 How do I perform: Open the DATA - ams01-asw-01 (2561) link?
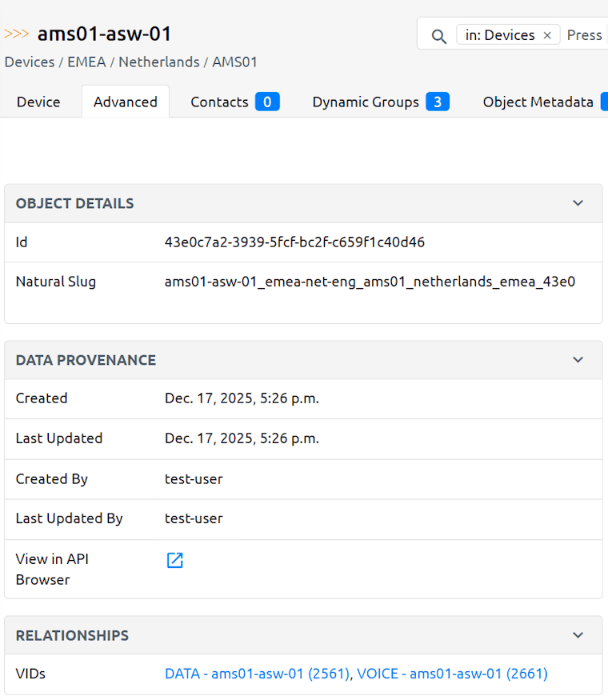coord(257,674)
